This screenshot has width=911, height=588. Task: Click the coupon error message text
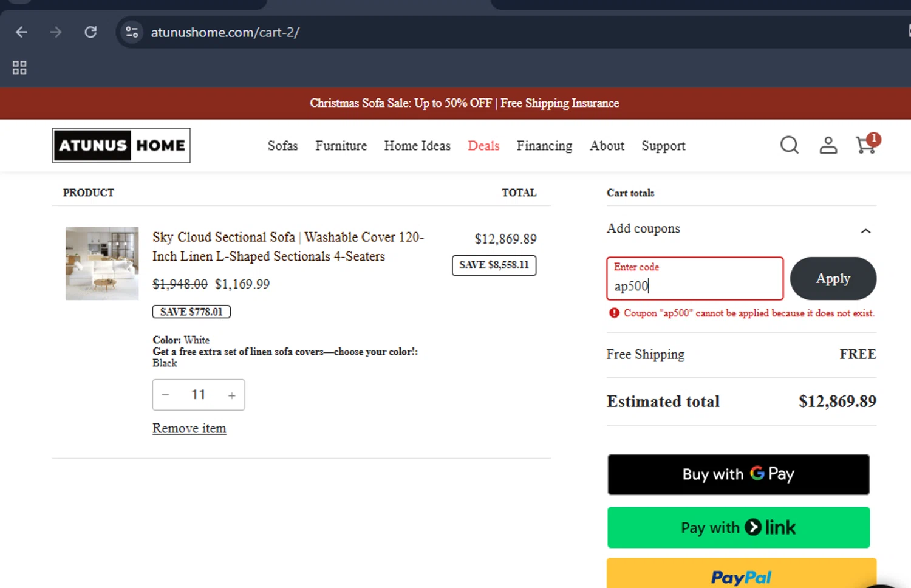tap(749, 313)
